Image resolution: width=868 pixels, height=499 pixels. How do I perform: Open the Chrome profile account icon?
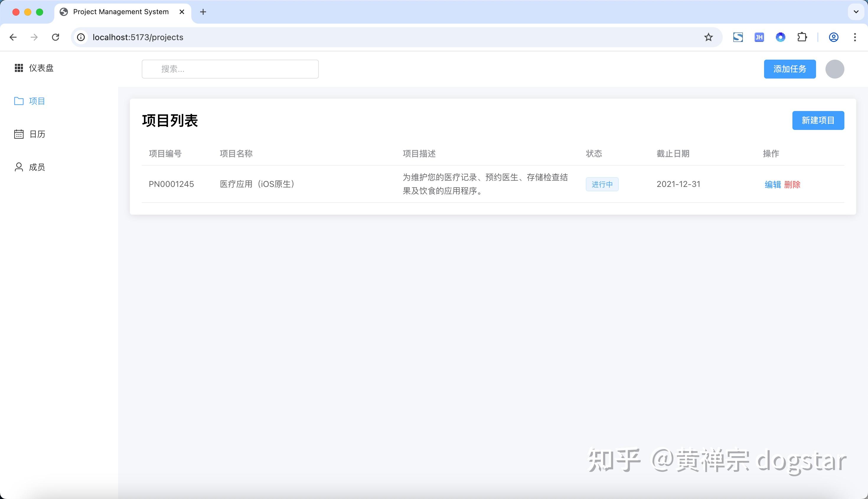click(834, 37)
